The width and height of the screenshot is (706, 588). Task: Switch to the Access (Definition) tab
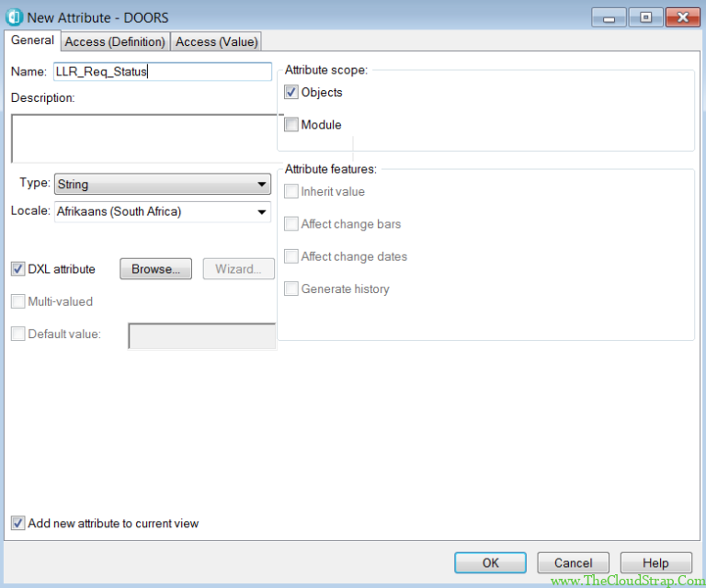pyautogui.click(x=115, y=41)
